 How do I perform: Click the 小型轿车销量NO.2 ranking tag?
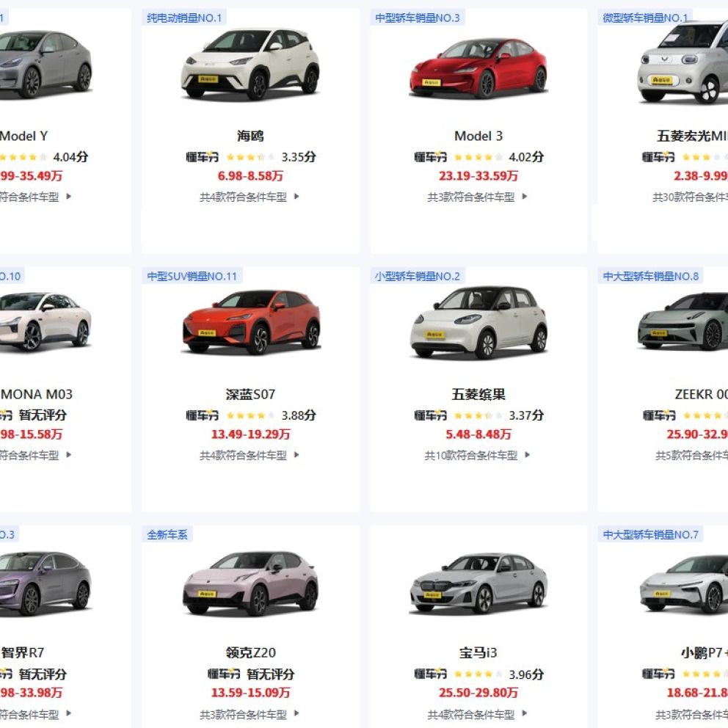click(x=418, y=276)
